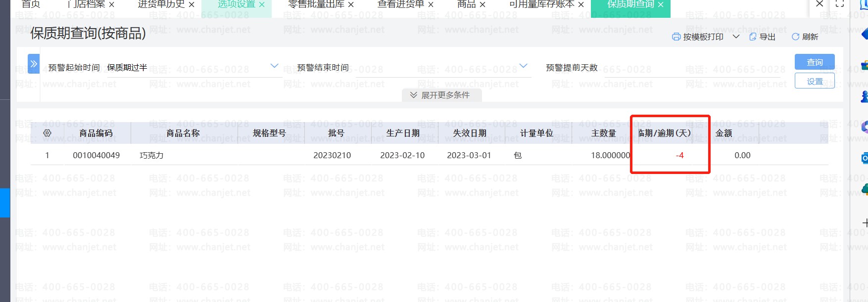Select the 保质期查询 tab
868x302 pixels.
tap(630, 4)
